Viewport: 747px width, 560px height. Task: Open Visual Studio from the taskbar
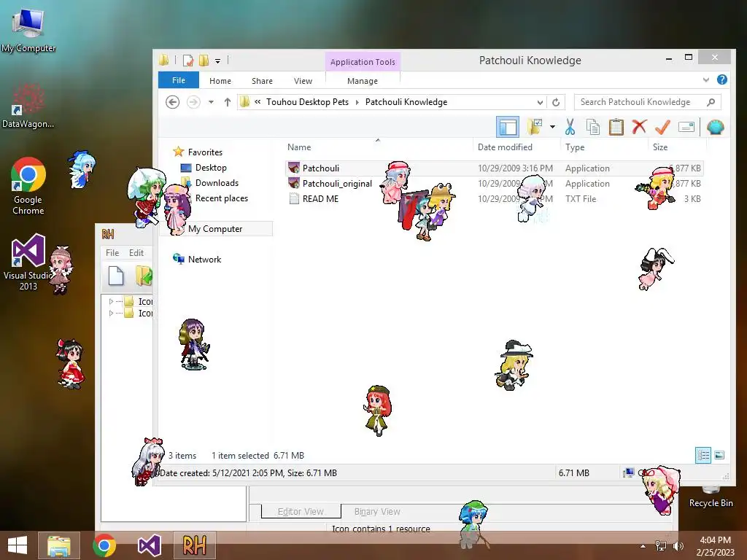point(149,545)
